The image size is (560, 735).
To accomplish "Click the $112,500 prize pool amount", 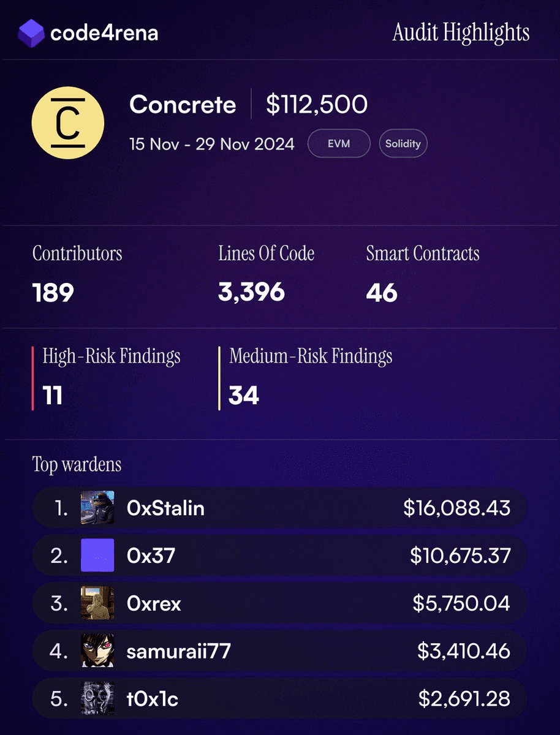I will click(317, 105).
